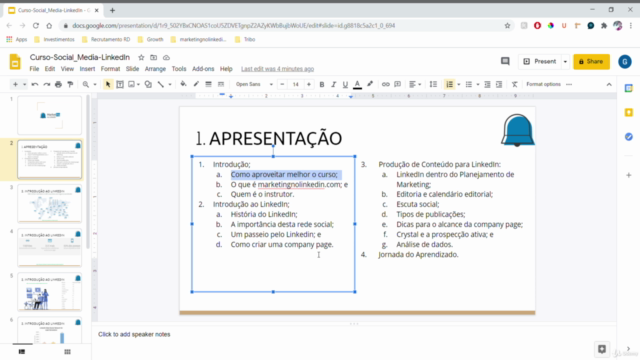Star the Curso-Social_Media-LinkedIn presentation
The image size is (640, 360).
tap(141, 58)
